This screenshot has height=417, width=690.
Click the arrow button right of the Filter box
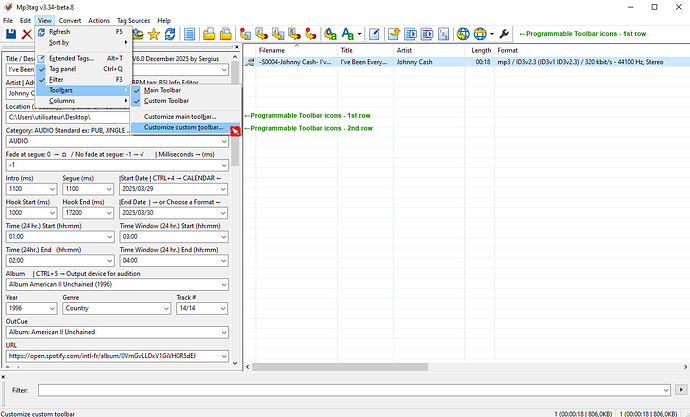point(681,390)
